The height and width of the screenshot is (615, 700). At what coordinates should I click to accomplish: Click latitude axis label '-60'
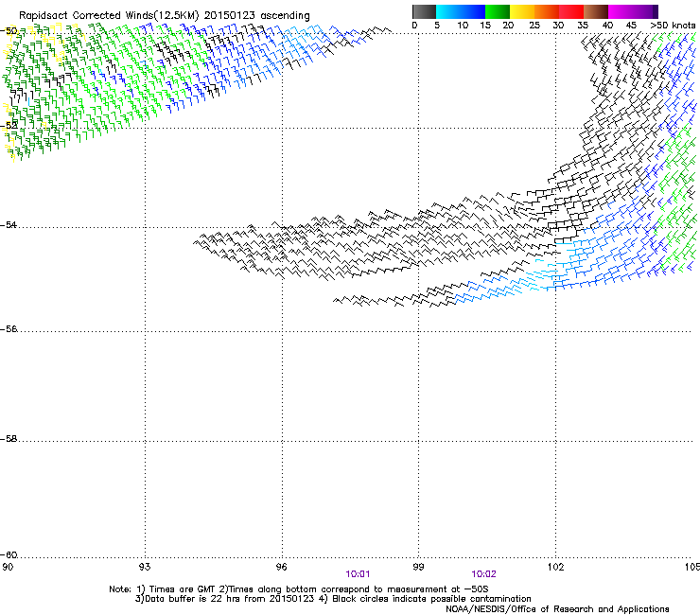tap(9, 554)
